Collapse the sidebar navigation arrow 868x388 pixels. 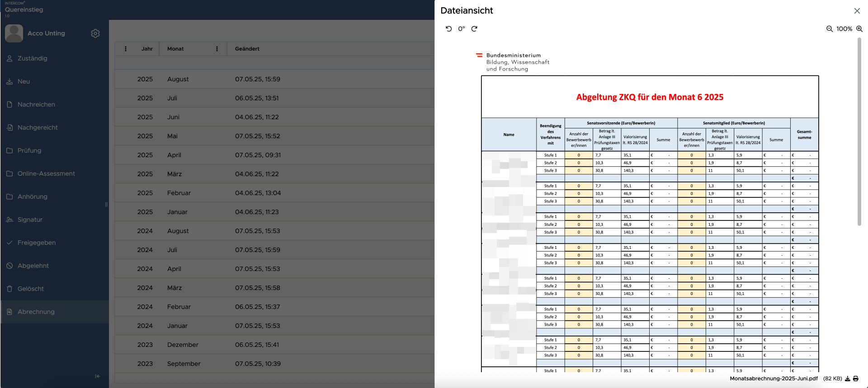pyautogui.click(x=98, y=376)
